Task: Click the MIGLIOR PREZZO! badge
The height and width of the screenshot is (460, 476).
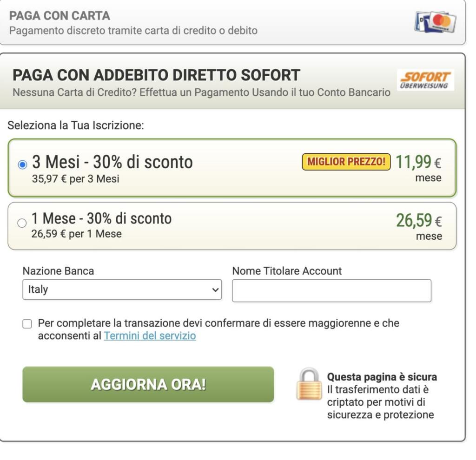Action: [x=346, y=162]
